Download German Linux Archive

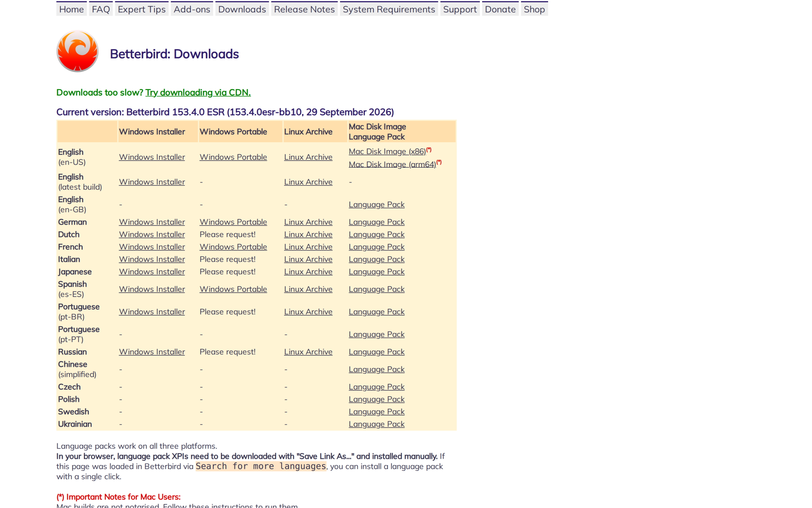pyautogui.click(x=308, y=222)
